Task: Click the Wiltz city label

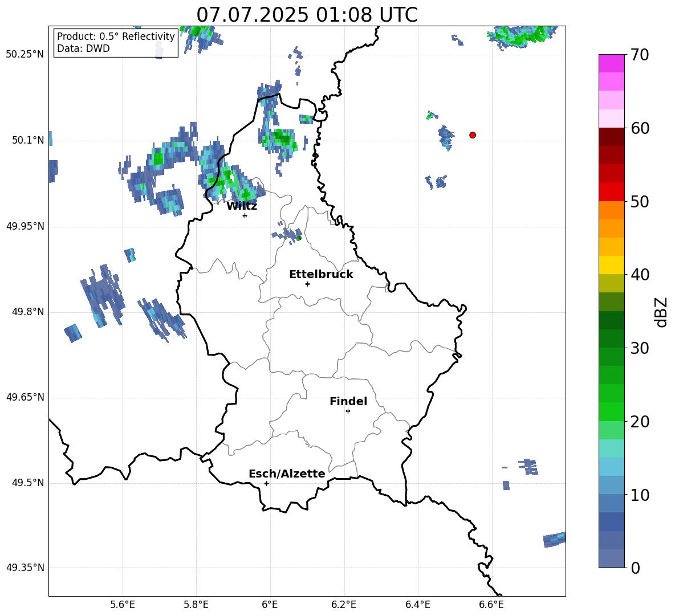Action: click(x=242, y=206)
